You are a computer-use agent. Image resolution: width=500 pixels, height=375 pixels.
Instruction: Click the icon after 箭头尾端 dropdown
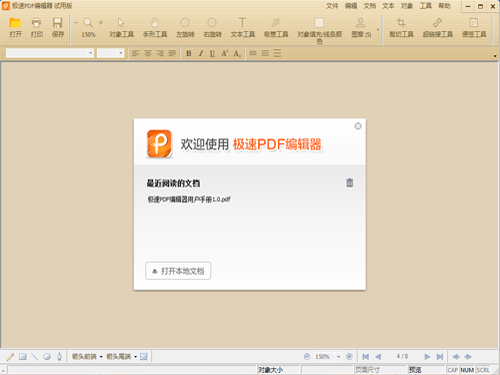pyautogui.click(x=144, y=357)
